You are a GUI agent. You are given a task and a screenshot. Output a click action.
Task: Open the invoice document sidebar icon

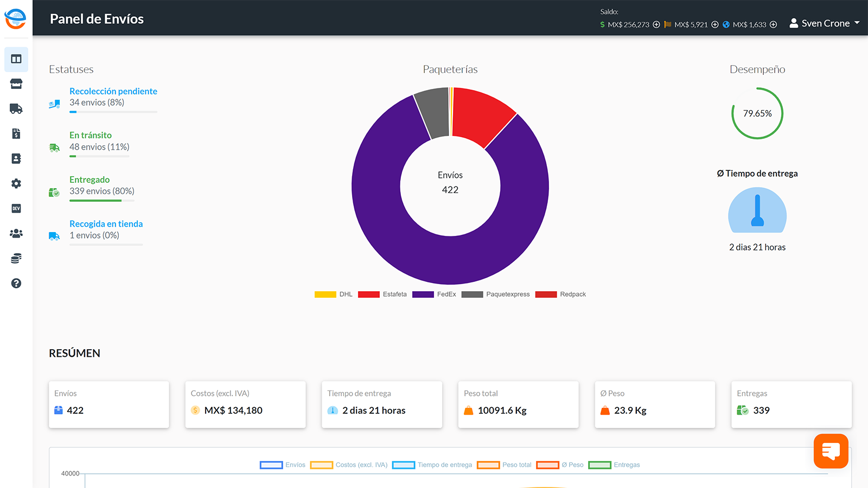pyautogui.click(x=16, y=134)
